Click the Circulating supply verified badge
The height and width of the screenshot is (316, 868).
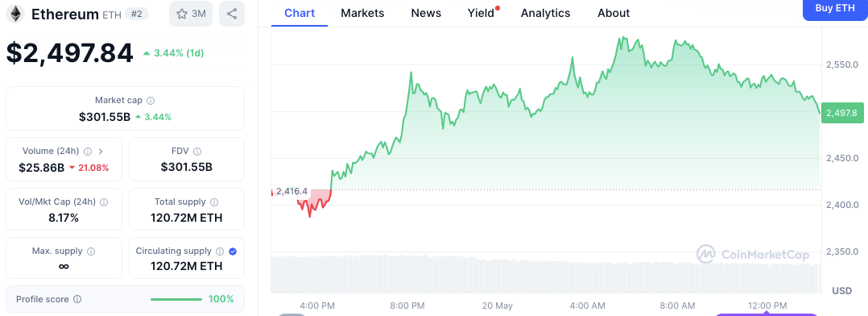[233, 252]
